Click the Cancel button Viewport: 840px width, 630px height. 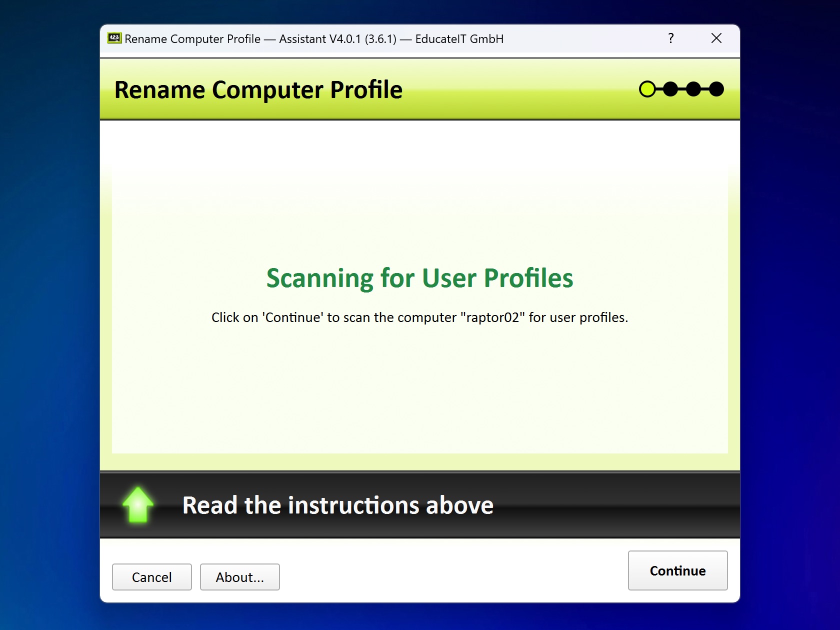point(151,577)
